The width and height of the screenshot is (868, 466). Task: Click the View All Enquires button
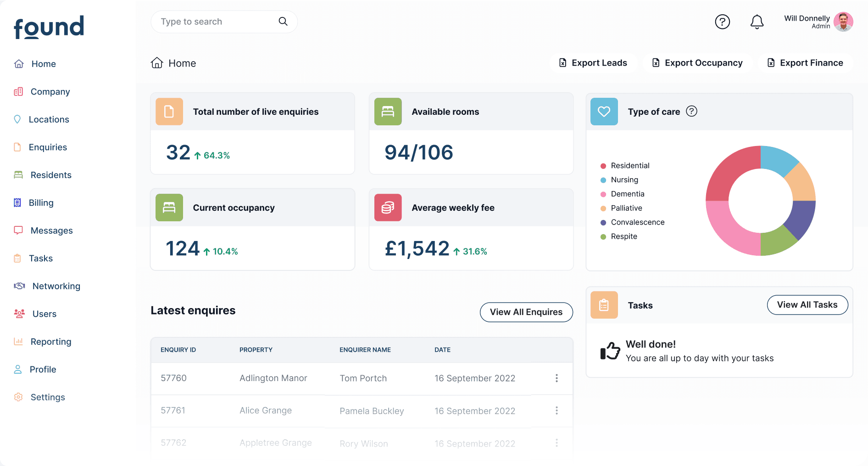click(526, 312)
